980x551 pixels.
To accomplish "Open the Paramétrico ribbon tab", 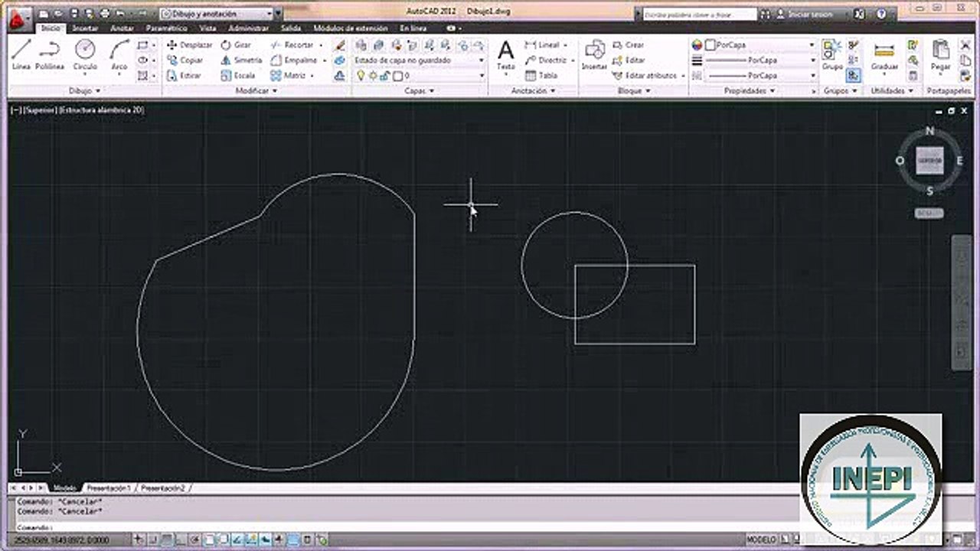I will click(167, 28).
